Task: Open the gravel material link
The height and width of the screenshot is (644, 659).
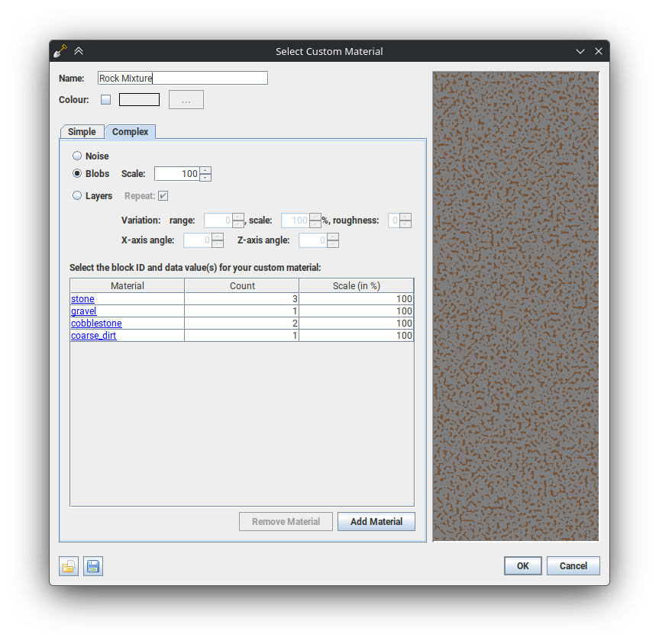Action: pyautogui.click(x=83, y=311)
